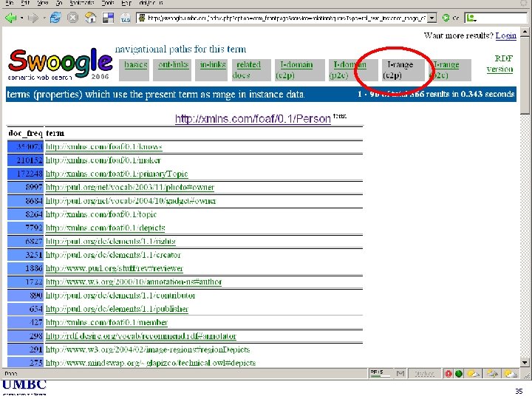Go back with the green Back arrow
The height and width of the screenshot is (399, 532).
(10, 17)
